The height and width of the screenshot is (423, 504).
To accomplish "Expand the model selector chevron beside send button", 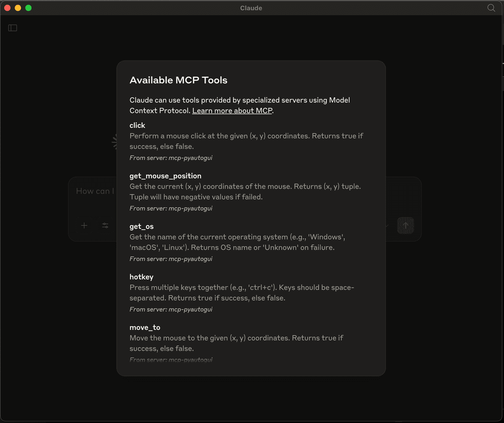I will (x=387, y=226).
